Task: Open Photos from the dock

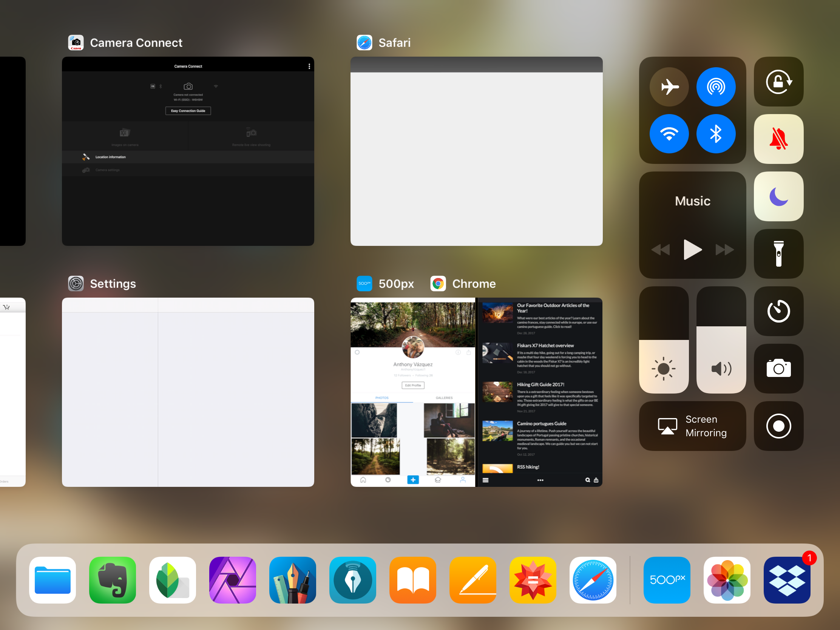Action: coord(727,580)
